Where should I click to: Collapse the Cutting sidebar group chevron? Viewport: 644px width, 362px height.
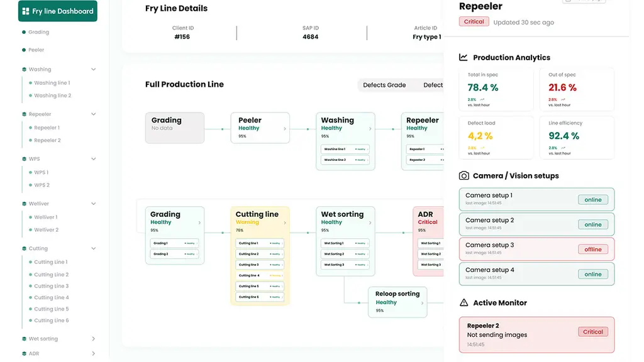(x=93, y=248)
